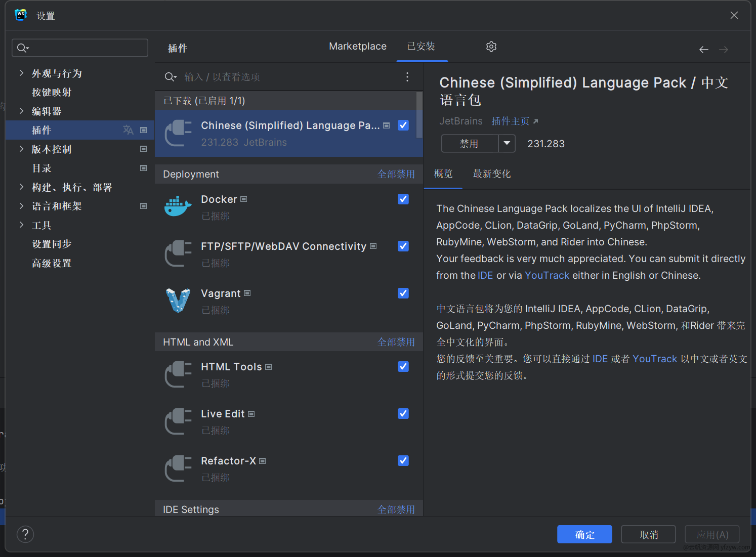This screenshot has width=756, height=557.
Task: Expand the 构建、执行、部署 tree node
Action: coord(21,187)
